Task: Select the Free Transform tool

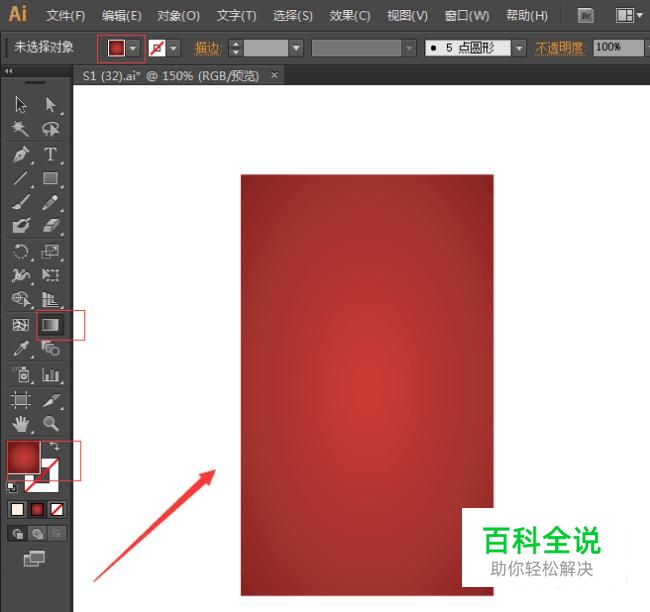Action: (51, 275)
